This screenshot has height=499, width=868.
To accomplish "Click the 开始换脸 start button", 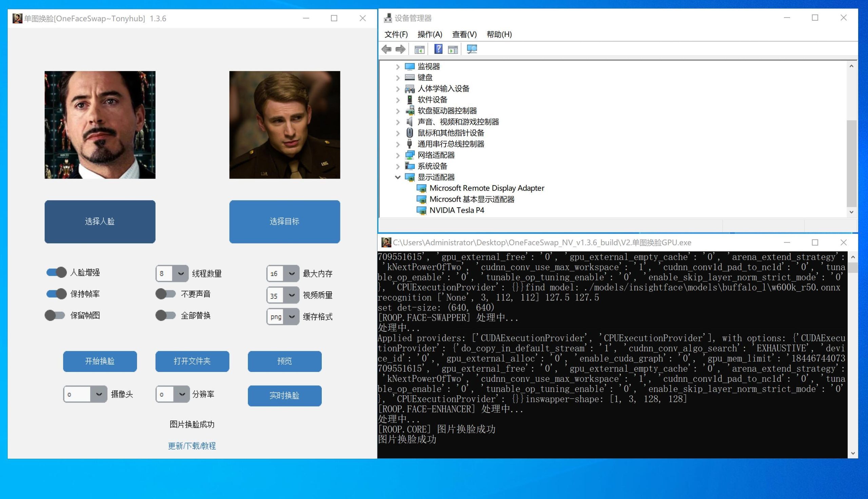I will pos(100,361).
